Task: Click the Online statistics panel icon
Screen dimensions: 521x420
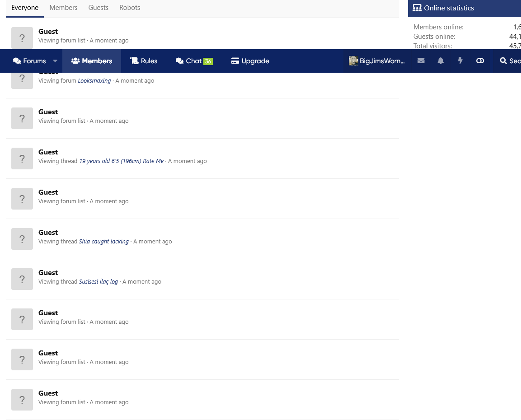Action: click(x=417, y=8)
